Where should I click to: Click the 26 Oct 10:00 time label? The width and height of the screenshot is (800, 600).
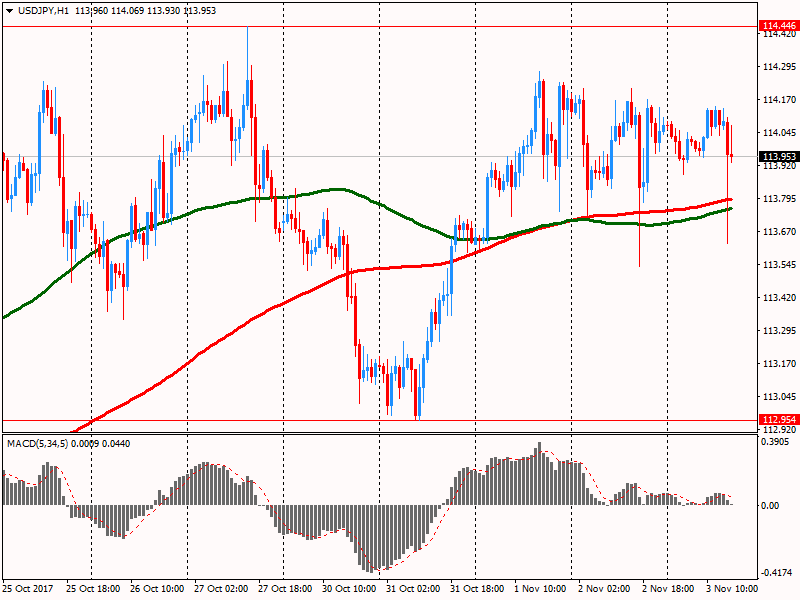point(157,589)
